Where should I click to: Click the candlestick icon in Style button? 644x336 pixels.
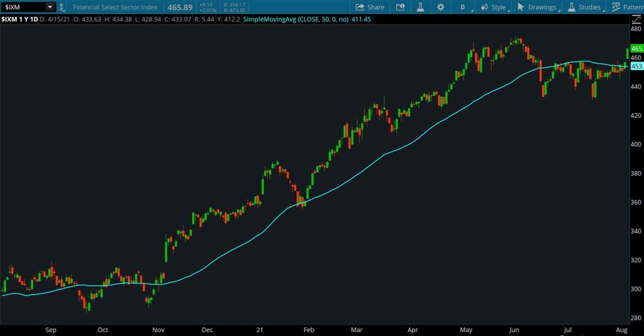(483, 7)
